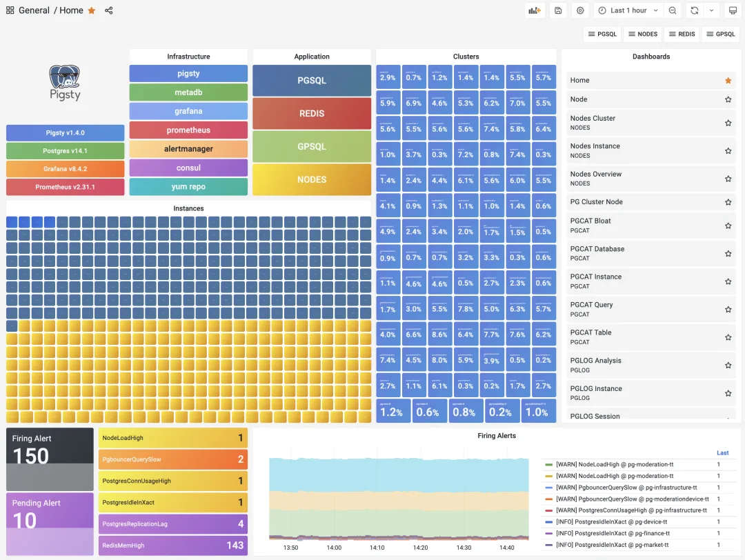The image size is (745, 560).
Task: Open the dashboard grid menu icon
Action: pyautogui.click(x=10, y=10)
